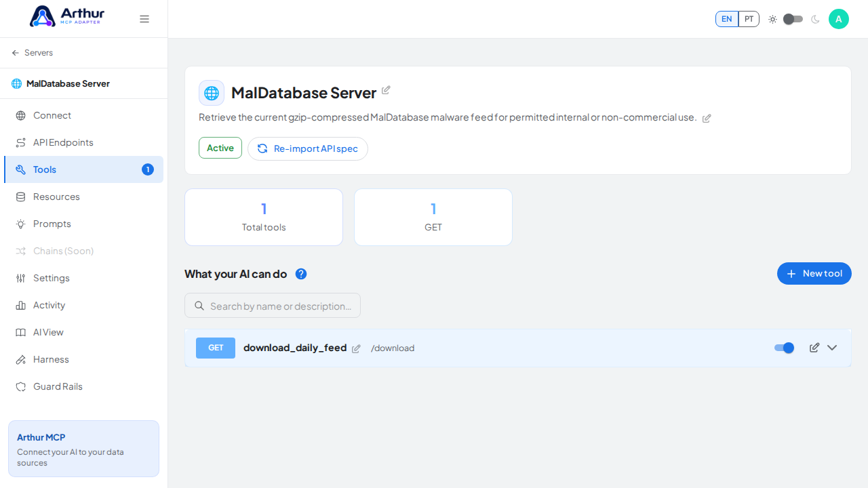
Task: Collapse the sidebar with the hamburger icon
Action: 144,19
